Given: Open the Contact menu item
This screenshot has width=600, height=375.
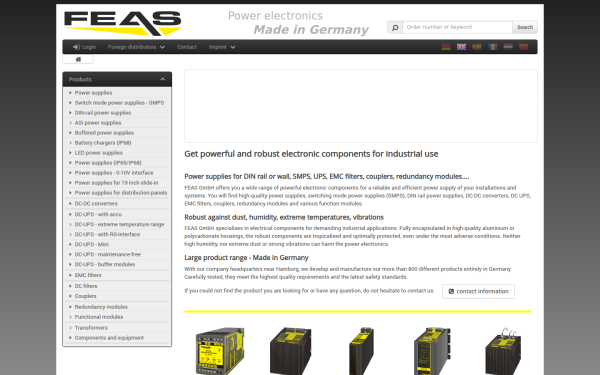Looking at the screenshot, I should [187, 47].
